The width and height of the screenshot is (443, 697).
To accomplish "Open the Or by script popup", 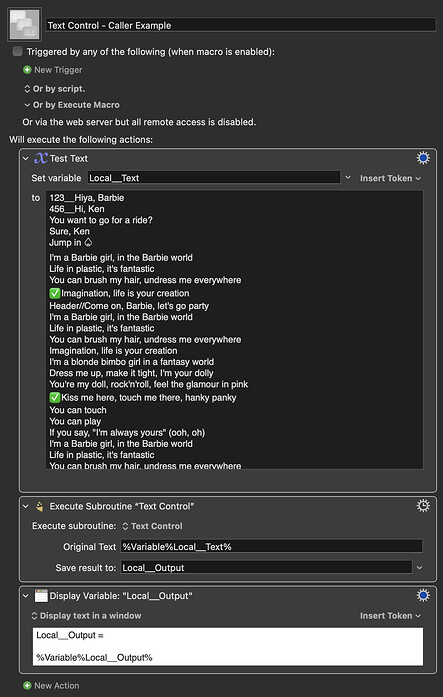I will coord(55,88).
